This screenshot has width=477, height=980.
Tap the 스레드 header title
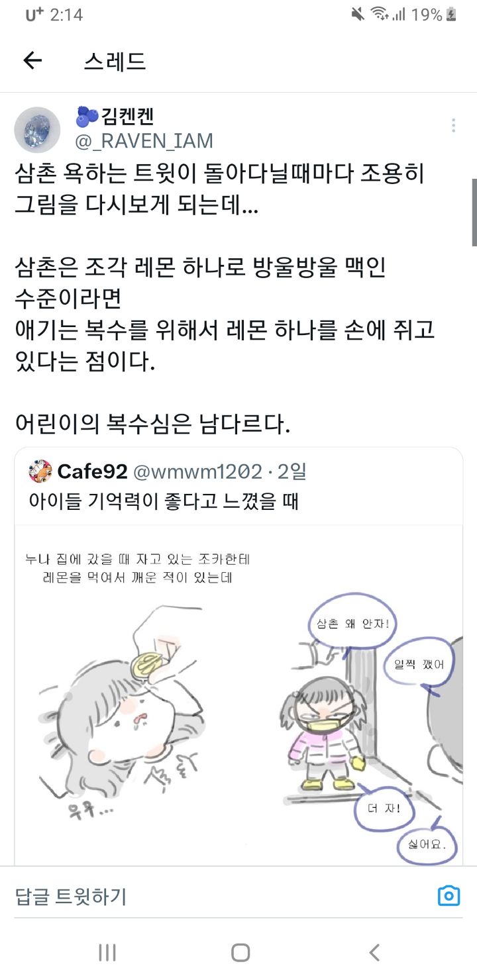point(115,62)
